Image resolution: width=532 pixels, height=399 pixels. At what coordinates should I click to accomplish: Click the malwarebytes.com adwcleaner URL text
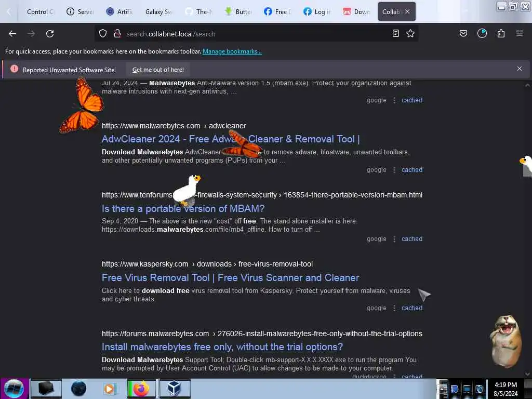click(x=174, y=126)
